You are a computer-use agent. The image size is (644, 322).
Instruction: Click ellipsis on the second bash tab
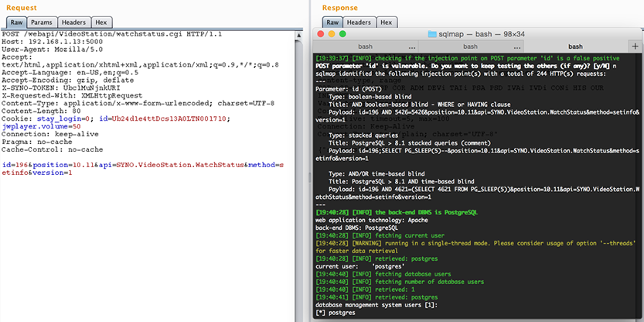(516, 47)
